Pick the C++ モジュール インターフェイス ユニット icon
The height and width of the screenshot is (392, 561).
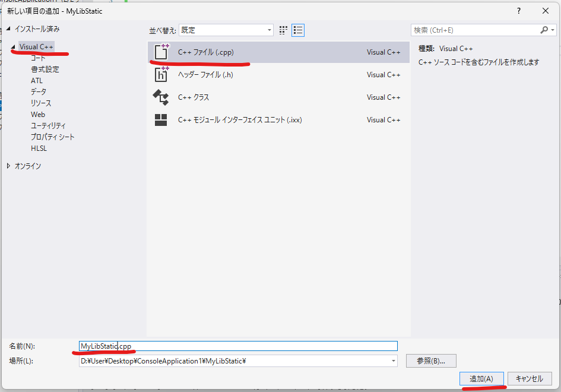point(161,120)
